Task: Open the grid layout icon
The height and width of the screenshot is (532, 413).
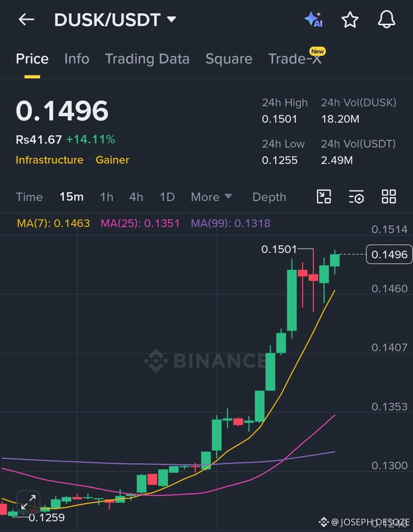Action: pos(389,197)
